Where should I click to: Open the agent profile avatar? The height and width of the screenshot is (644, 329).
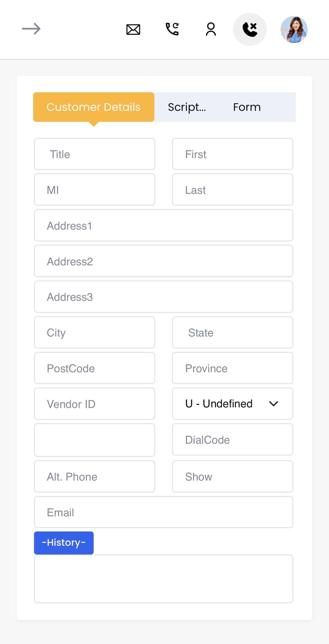click(x=294, y=30)
